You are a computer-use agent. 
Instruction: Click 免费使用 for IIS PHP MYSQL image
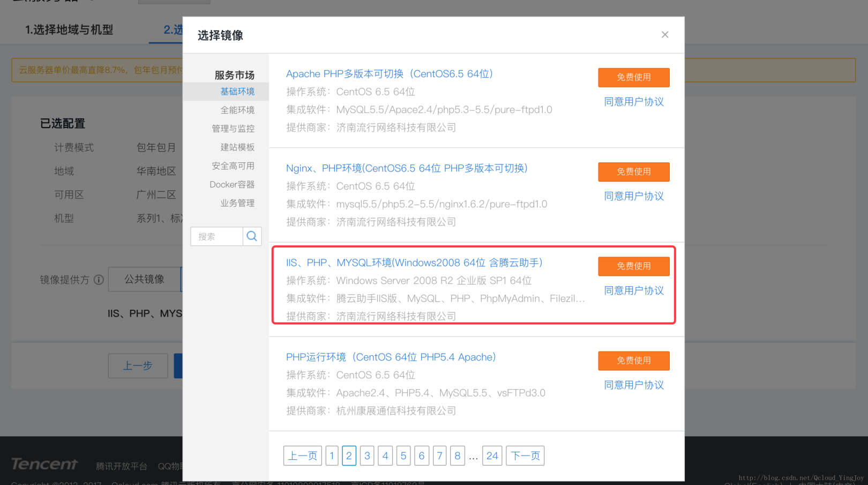[634, 266]
